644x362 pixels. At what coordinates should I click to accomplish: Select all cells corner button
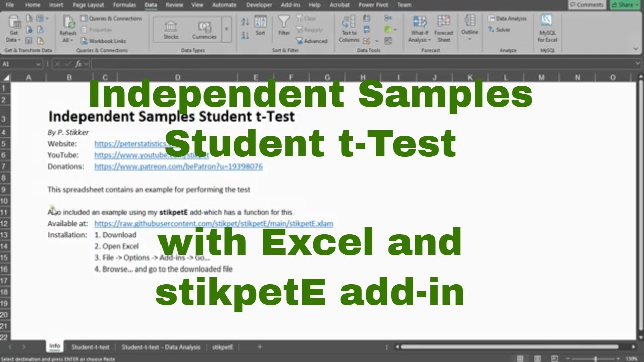tap(5, 77)
